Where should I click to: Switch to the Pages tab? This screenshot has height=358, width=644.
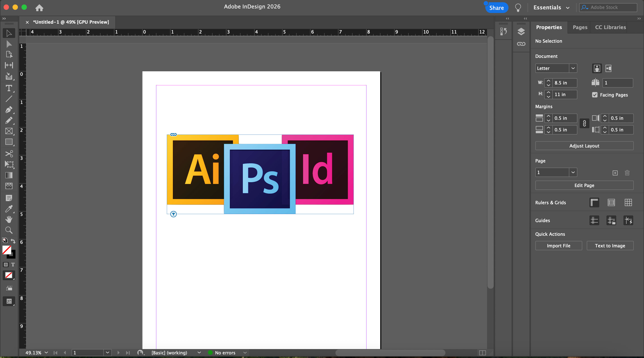pyautogui.click(x=580, y=27)
